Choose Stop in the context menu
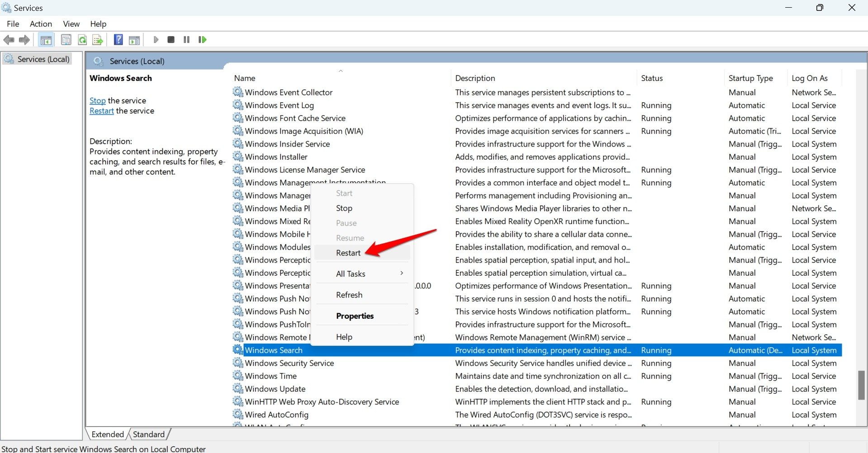This screenshot has width=868, height=453. [362, 208]
